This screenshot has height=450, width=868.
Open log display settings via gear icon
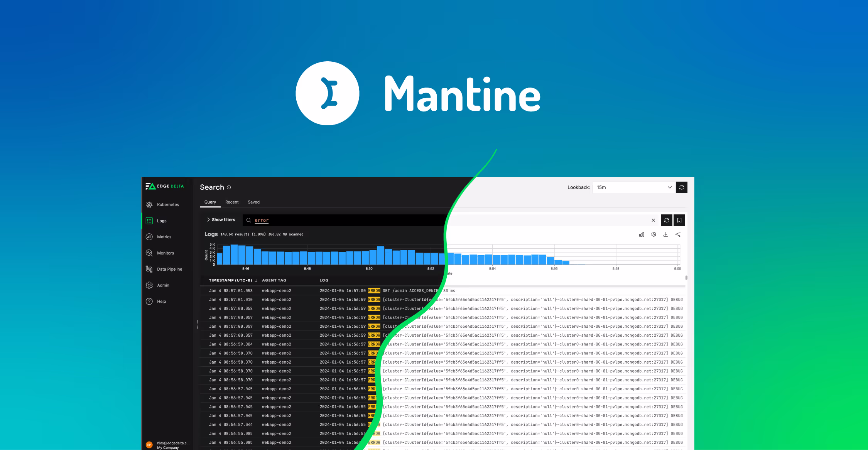click(654, 234)
